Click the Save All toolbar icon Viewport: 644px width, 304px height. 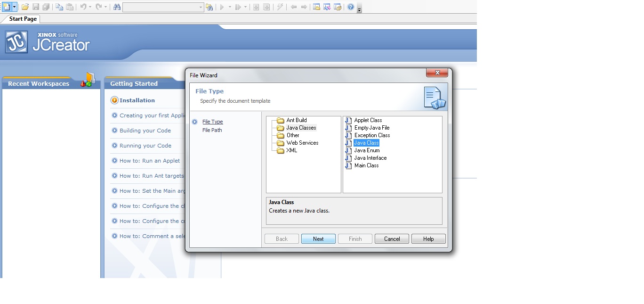(x=47, y=7)
